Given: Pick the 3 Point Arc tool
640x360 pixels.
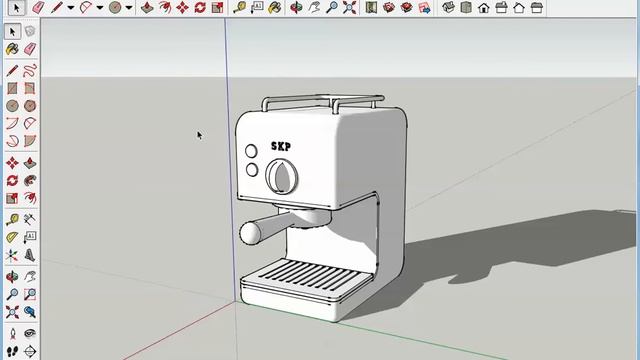Looking at the screenshot, I should (12, 141).
